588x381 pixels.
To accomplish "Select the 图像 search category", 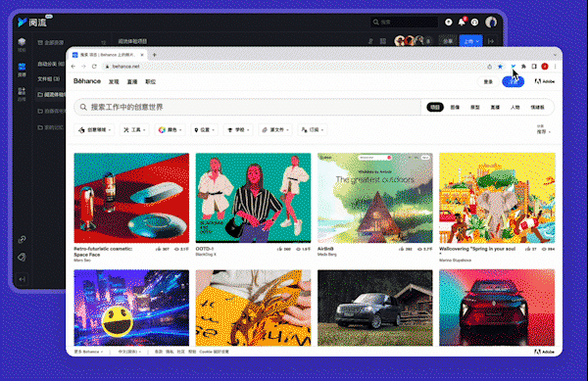I will pos(455,107).
